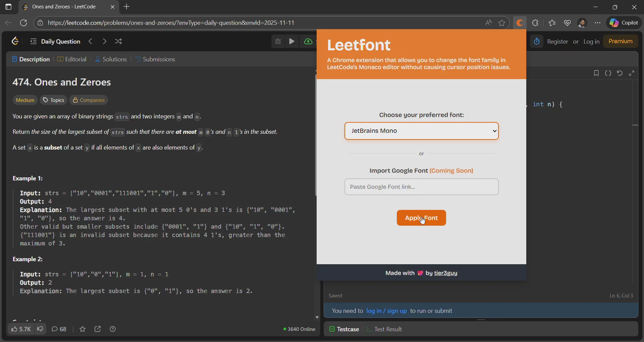The image size is (644, 342).
Task: Click the log in / sign up link
Action: (x=386, y=311)
